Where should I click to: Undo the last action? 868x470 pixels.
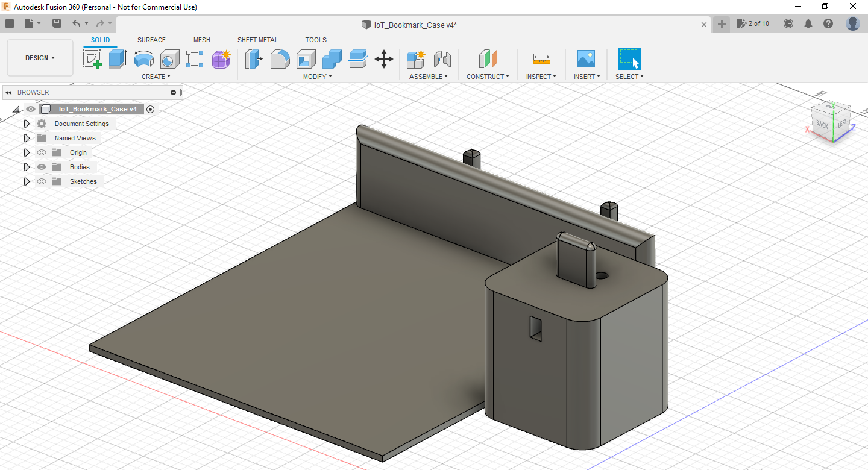77,23
